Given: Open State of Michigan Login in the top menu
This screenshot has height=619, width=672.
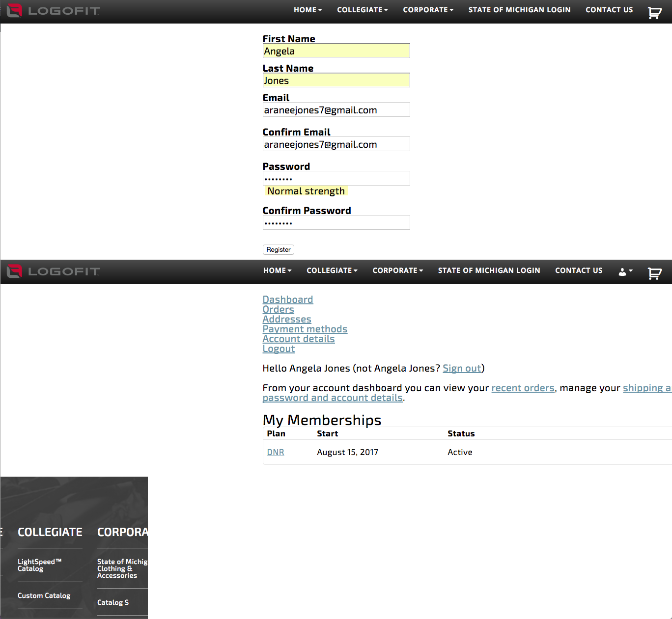Looking at the screenshot, I should pyautogui.click(x=519, y=10).
